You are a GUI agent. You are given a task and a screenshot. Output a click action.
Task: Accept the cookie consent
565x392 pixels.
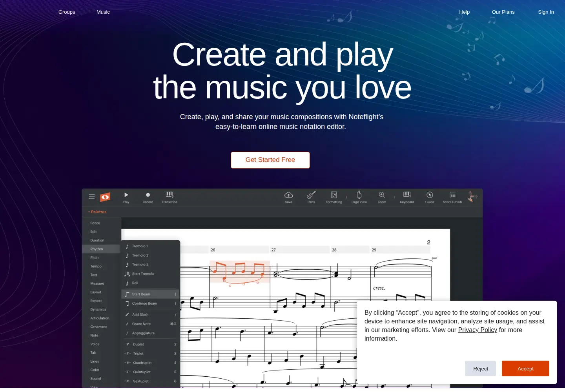[x=525, y=368]
